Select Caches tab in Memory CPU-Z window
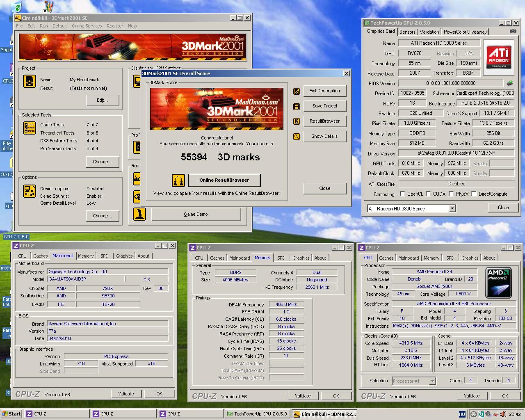Screen dimensions: 525x420 click(x=217, y=258)
